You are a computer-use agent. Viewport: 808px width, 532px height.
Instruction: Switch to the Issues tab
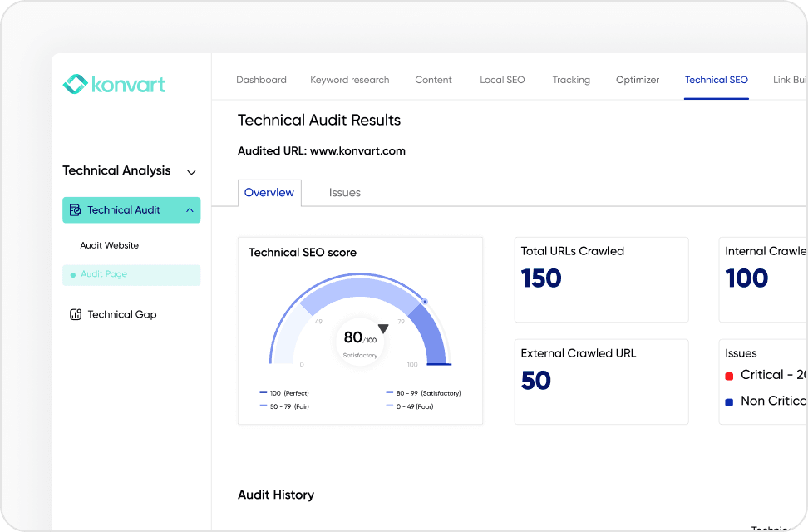click(x=344, y=192)
